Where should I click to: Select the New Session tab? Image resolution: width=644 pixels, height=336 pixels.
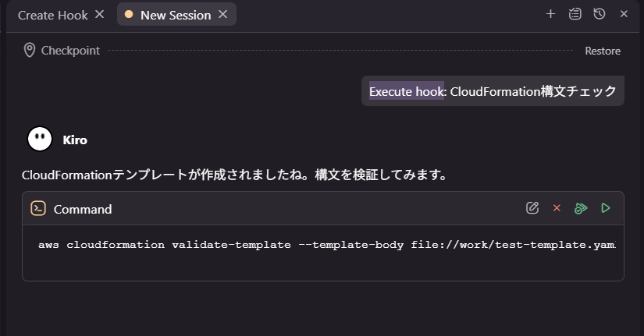[175, 15]
